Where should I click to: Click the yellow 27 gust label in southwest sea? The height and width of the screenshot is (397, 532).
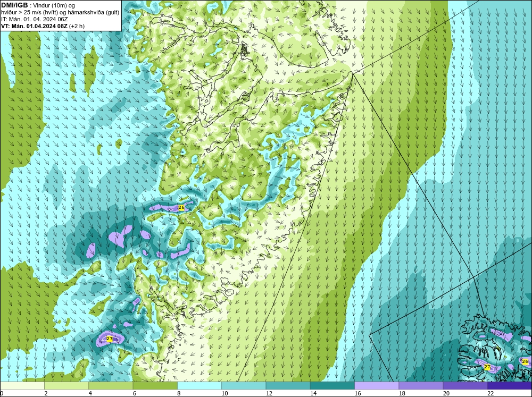pyautogui.click(x=109, y=339)
